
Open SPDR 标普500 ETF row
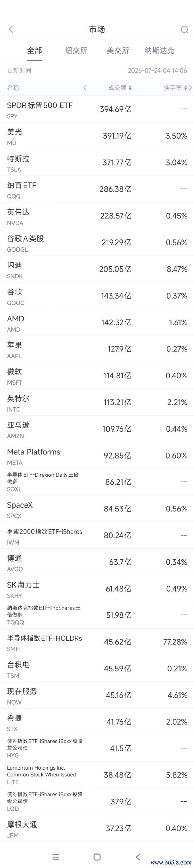(x=97, y=109)
